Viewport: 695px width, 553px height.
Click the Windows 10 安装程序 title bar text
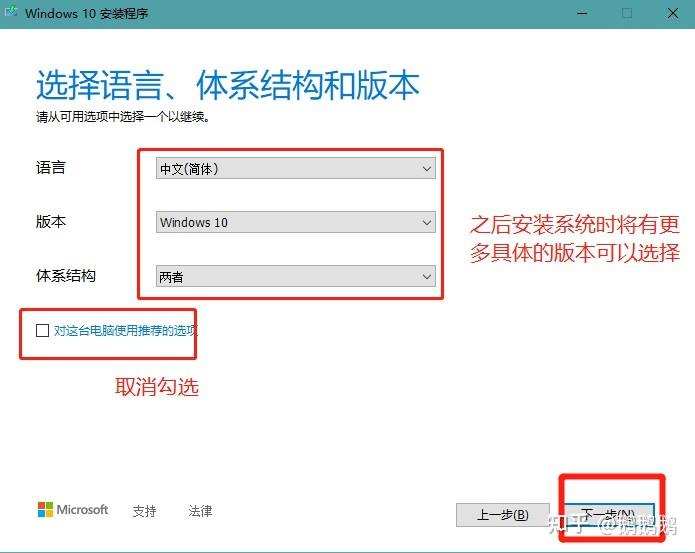pos(86,13)
